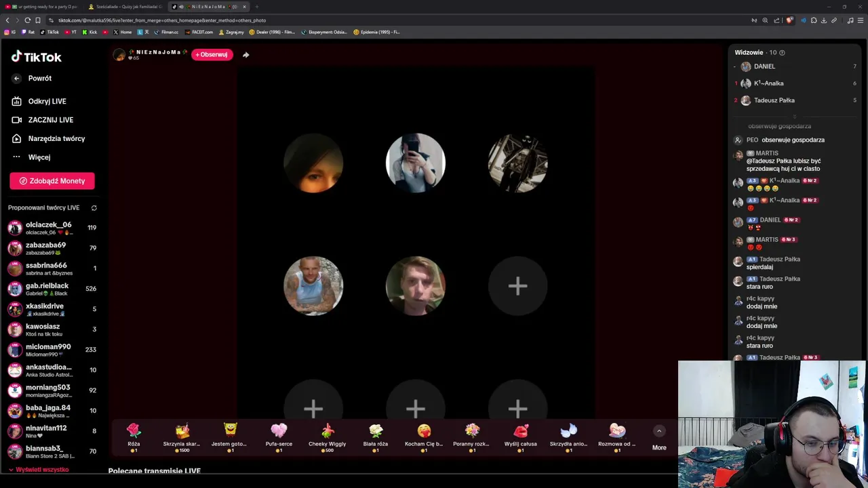The height and width of the screenshot is (488, 868).
Task: Click the plus slot beside young man avatar
Action: point(518,286)
